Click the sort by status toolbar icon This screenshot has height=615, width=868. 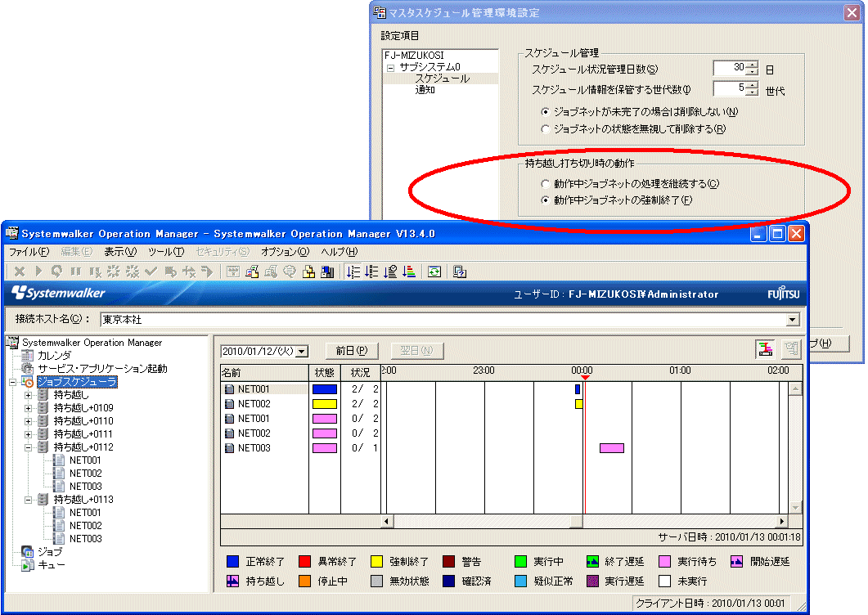(390, 272)
